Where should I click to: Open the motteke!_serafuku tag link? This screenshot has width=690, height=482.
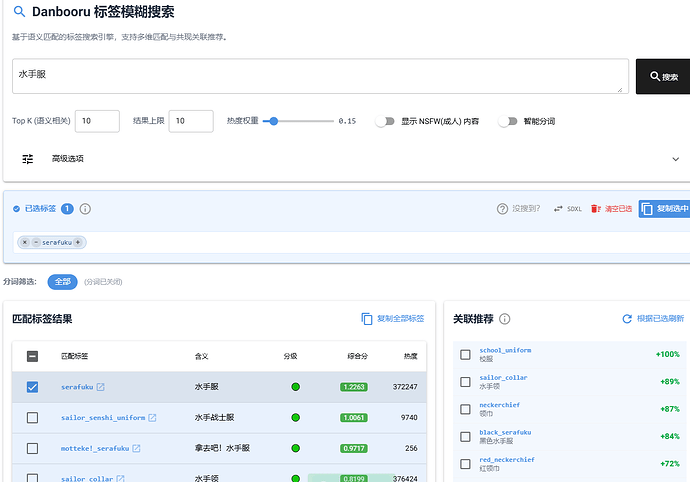[95, 449]
